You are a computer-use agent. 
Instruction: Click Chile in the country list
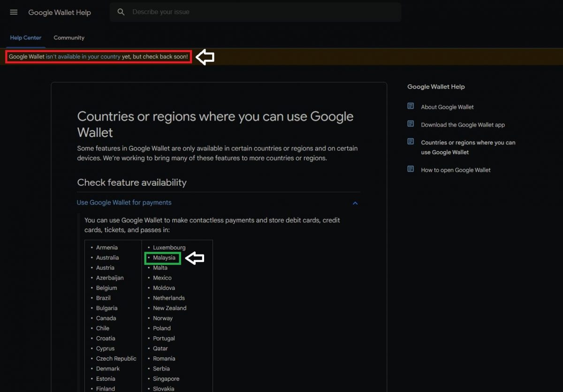point(103,328)
